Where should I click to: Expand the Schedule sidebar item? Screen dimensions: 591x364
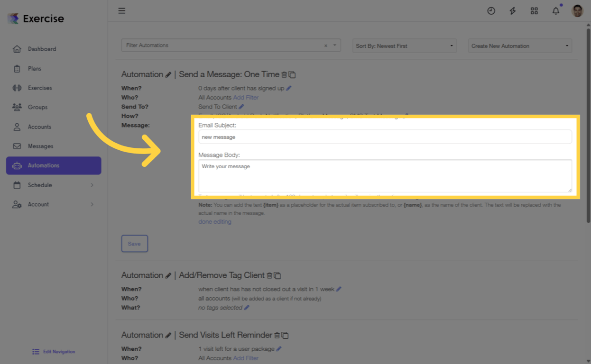tap(54, 185)
